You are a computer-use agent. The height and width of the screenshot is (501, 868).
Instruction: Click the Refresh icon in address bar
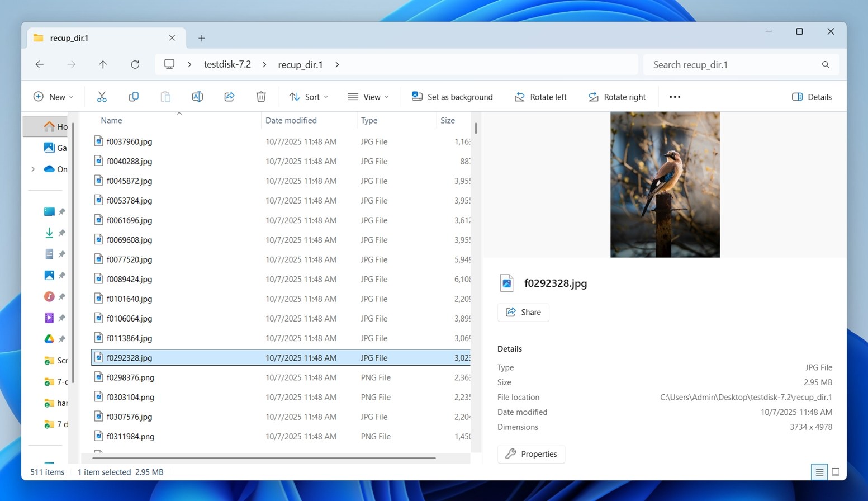click(x=135, y=64)
